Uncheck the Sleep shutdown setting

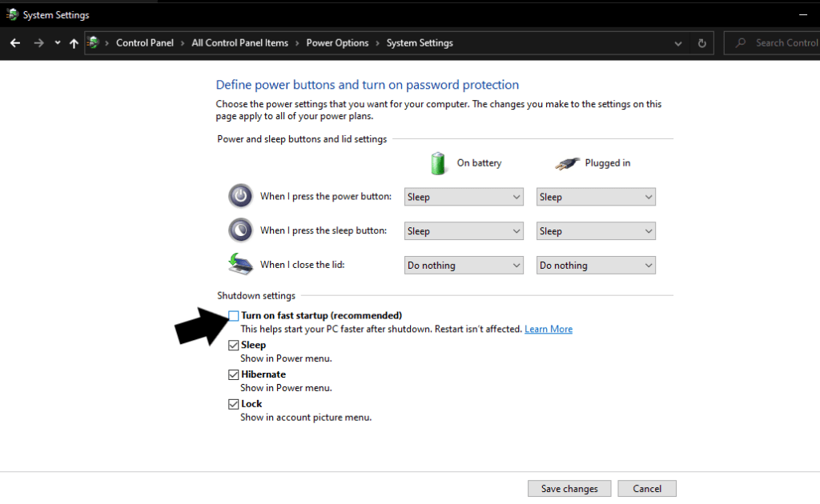click(233, 345)
